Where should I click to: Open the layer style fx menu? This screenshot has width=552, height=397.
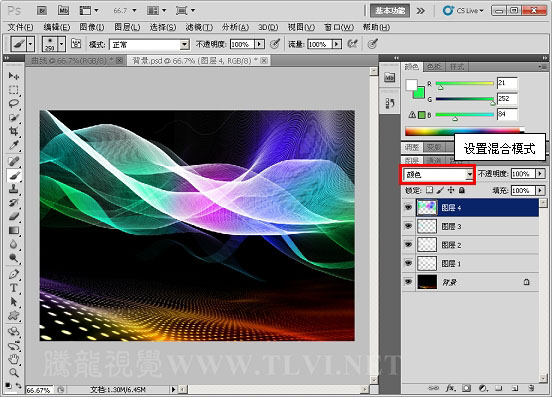coord(450,388)
